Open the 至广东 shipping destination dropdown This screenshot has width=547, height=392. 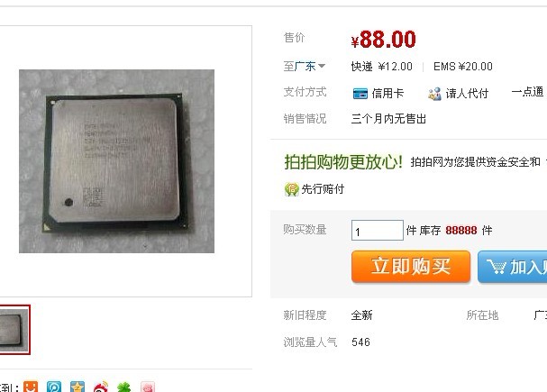pos(305,66)
